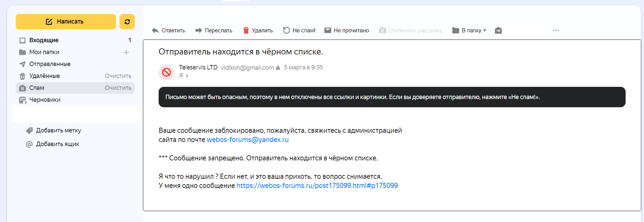
Task: Delete email with trash icon
Action: click(x=258, y=30)
